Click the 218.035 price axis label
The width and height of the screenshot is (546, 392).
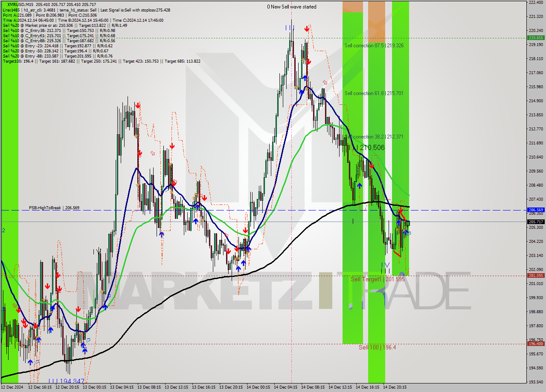tap(536, 58)
